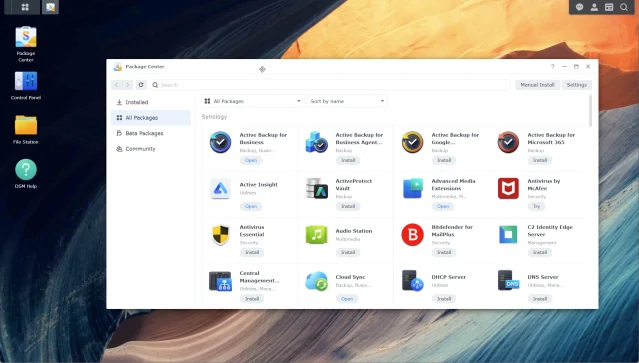Click the Active Backup for Google icon

(x=412, y=142)
